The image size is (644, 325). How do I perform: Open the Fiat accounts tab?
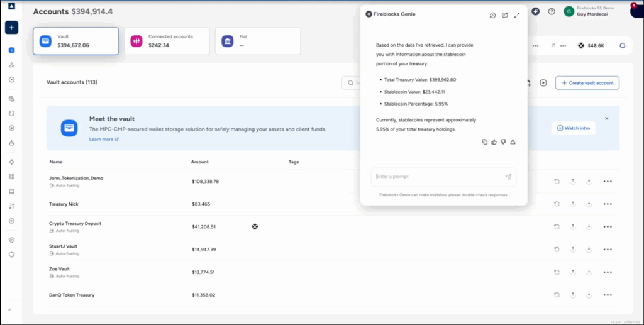coord(258,41)
